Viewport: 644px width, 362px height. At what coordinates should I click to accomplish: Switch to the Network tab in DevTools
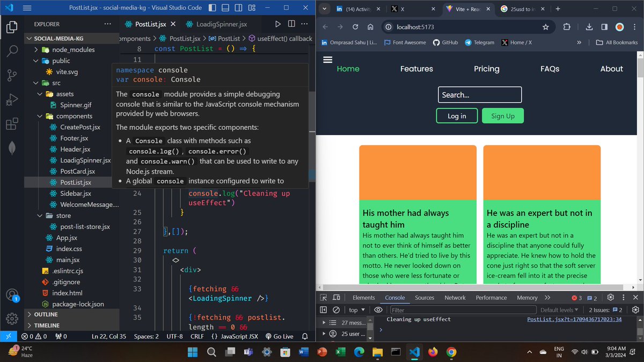coord(455,297)
